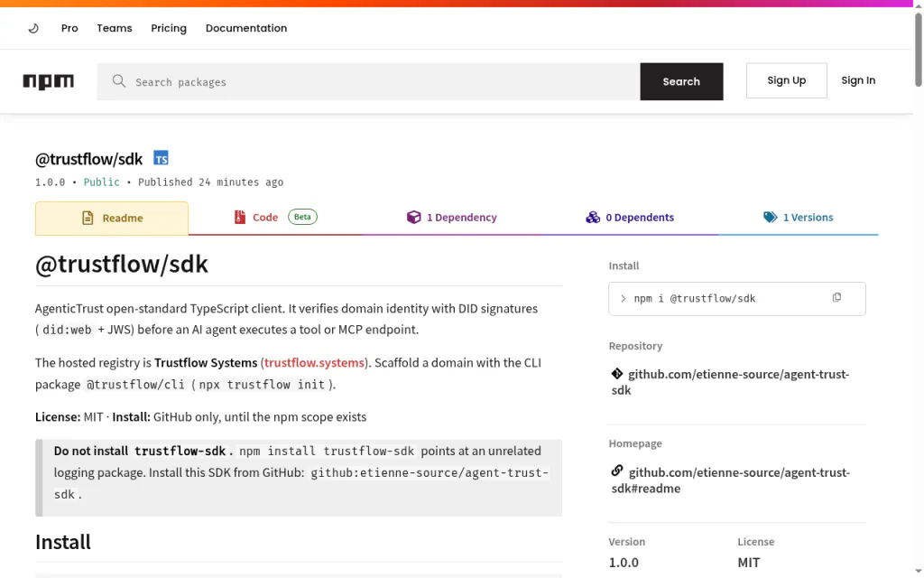Click the Dependents cubes icon
The width and height of the screenshot is (924, 578).
[x=593, y=217]
